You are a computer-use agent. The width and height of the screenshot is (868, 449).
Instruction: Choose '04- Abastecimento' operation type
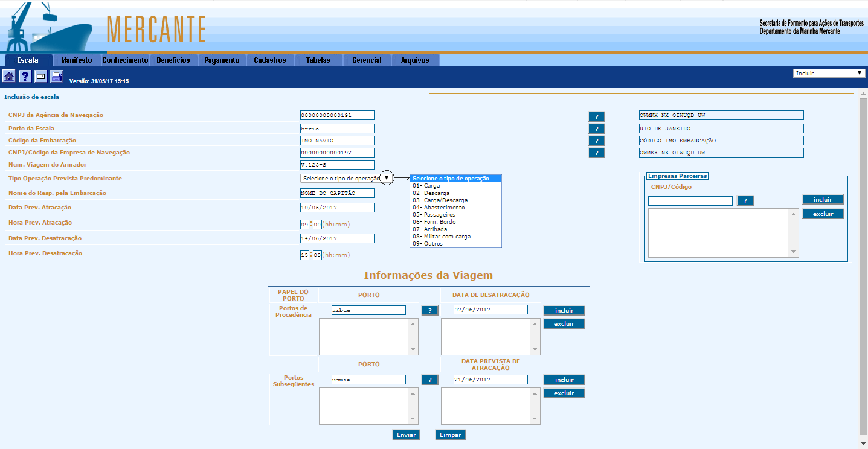(x=455, y=208)
